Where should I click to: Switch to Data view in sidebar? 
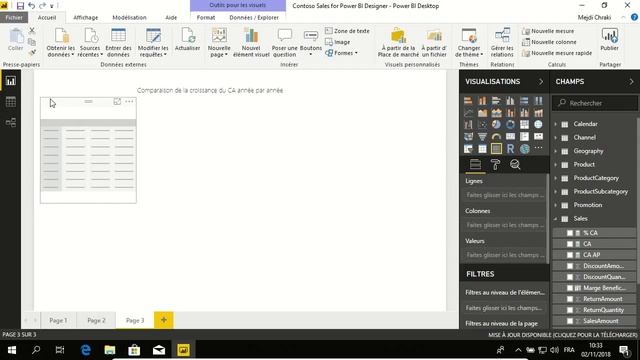[11, 102]
